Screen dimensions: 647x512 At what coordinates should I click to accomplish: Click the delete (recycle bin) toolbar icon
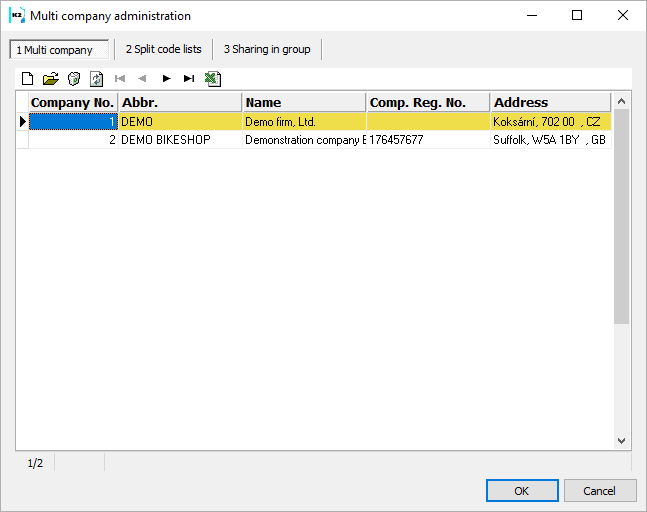pyautogui.click(x=74, y=78)
